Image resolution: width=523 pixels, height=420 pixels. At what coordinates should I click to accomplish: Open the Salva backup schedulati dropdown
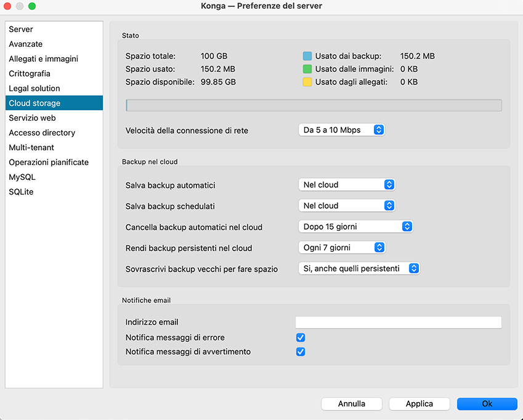(x=346, y=206)
